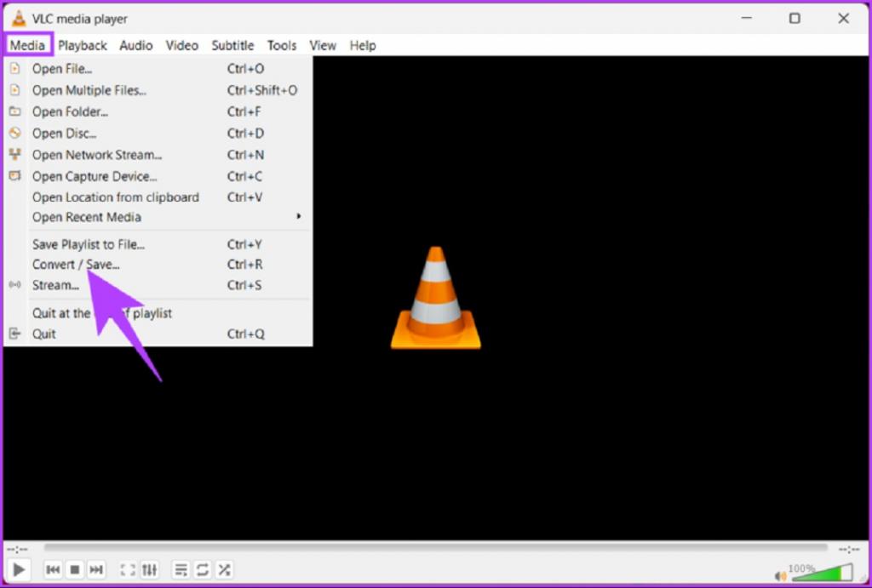The height and width of the screenshot is (588, 872).
Task: Open the Video menu
Action: coord(182,45)
